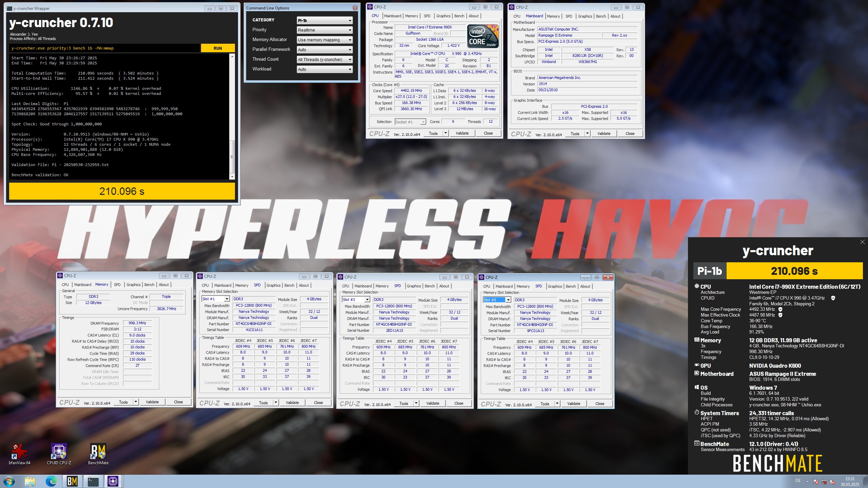
Task: Open the CPUID CPU-Z desktop shortcut
Action: pyautogui.click(x=59, y=453)
